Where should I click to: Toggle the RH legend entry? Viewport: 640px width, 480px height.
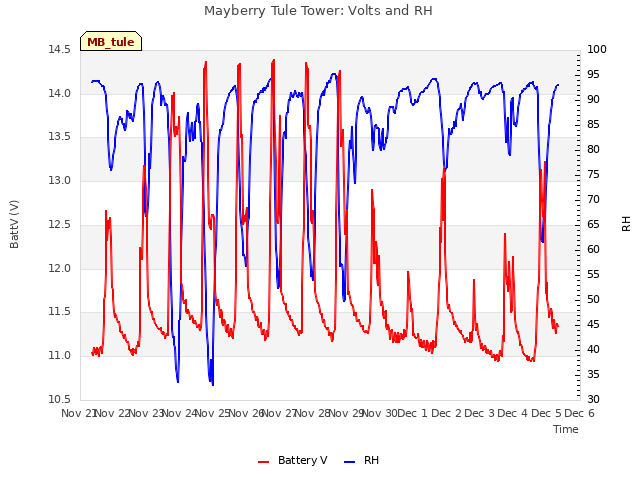click(x=362, y=460)
